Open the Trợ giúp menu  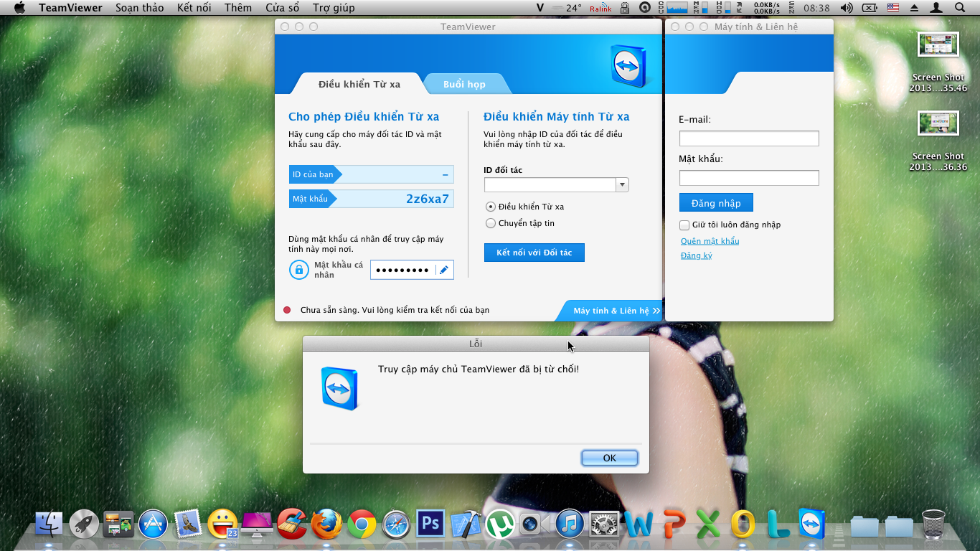pos(334,8)
